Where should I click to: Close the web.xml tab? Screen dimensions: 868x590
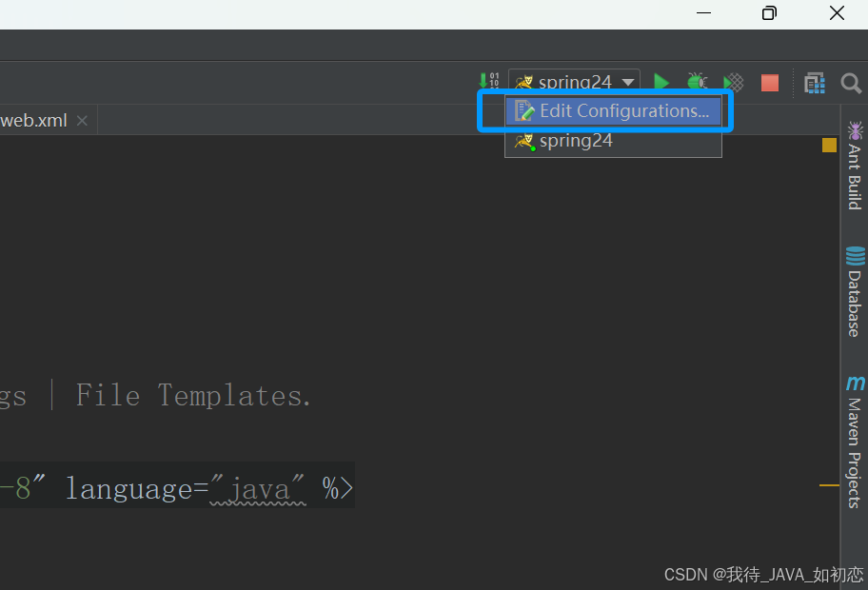tap(82, 120)
